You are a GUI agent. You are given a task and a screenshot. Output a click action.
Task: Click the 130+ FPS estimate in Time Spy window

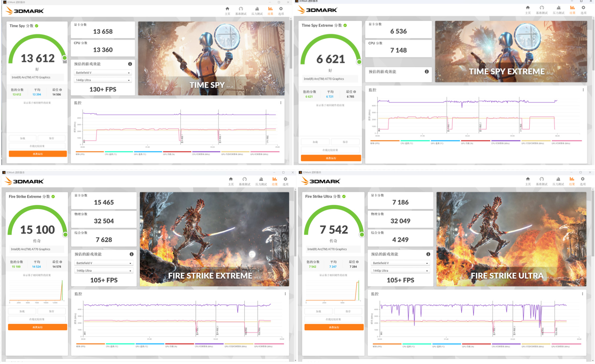(x=103, y=89)
